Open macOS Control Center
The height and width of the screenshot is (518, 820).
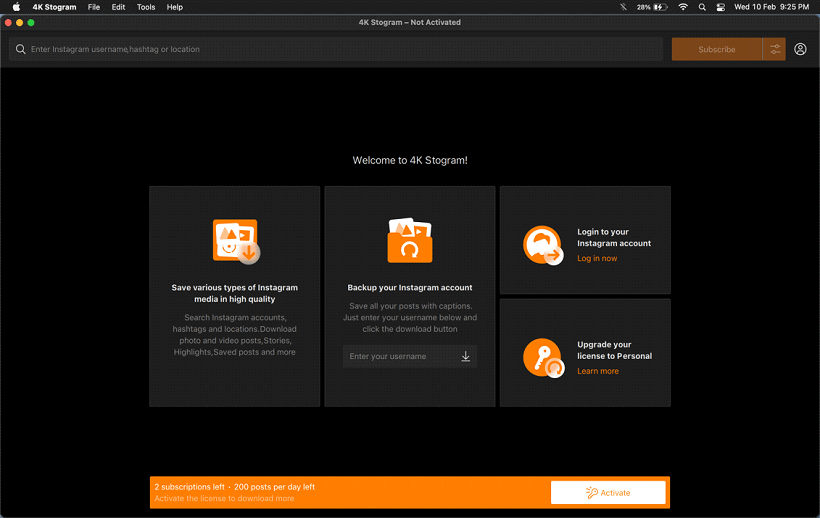(721, 7)
